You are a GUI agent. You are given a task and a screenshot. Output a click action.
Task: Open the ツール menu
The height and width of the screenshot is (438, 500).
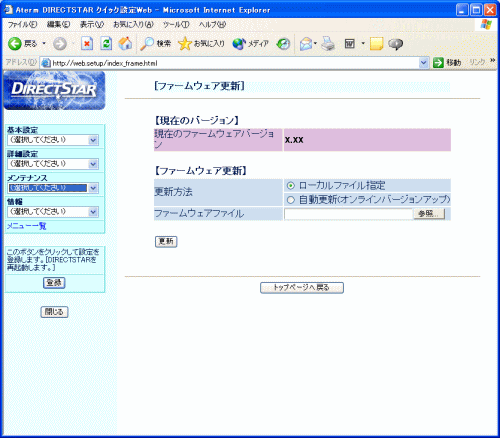click(176, 25)
